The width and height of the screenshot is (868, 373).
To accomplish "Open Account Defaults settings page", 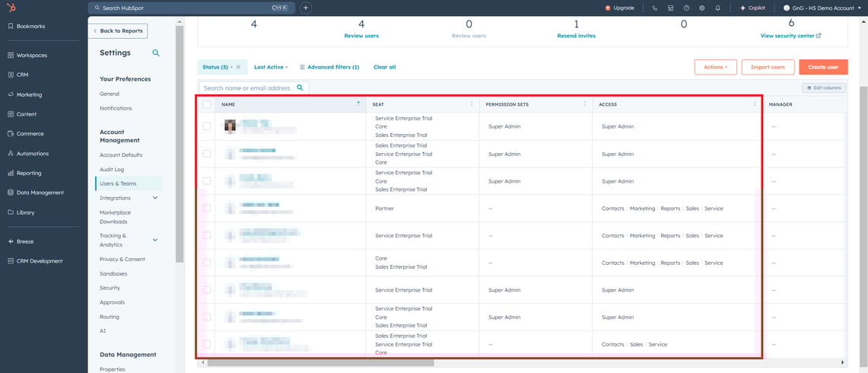I will pos(121,155).
